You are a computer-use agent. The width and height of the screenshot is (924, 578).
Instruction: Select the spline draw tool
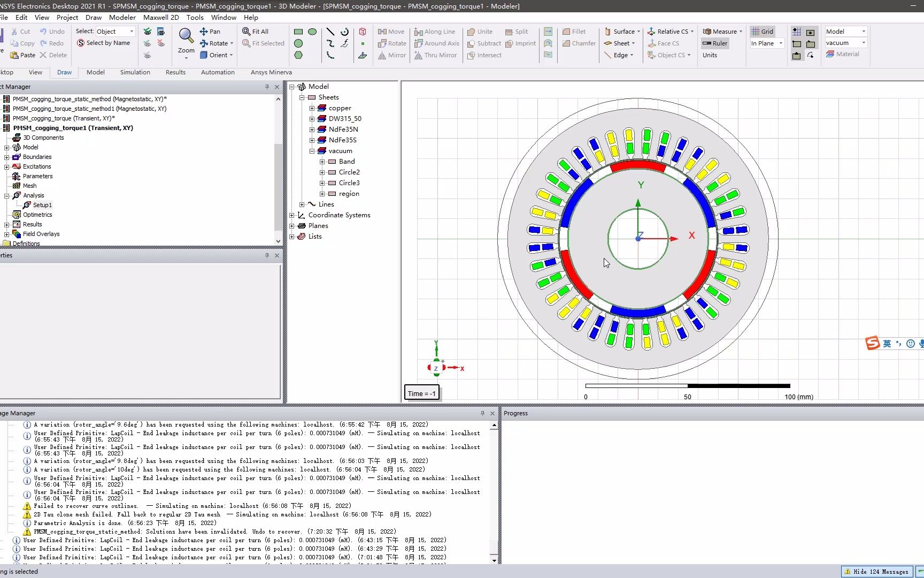pyautogui.click(x=330, y=43)
